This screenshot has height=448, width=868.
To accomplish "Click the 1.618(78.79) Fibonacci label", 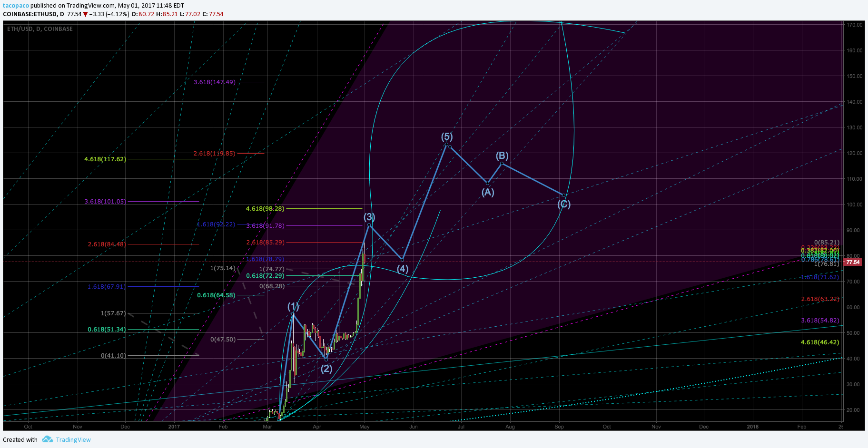I will tap(265, 259).
